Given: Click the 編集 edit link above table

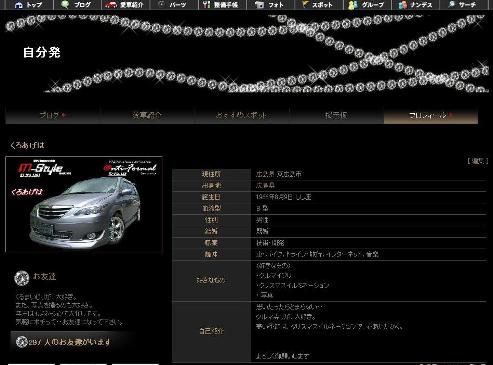Looking at the screenshot, I should (x=478, y=161).
